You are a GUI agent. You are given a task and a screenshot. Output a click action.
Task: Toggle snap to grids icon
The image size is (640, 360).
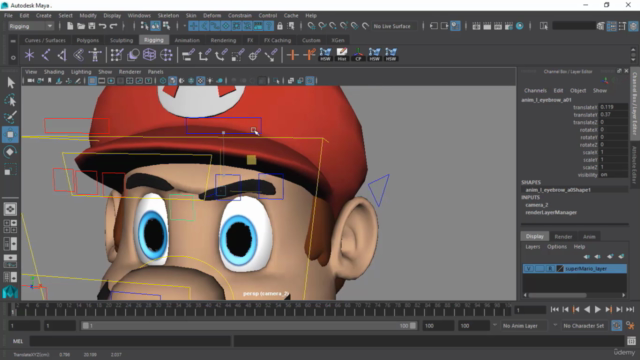(x=311, y=26)
